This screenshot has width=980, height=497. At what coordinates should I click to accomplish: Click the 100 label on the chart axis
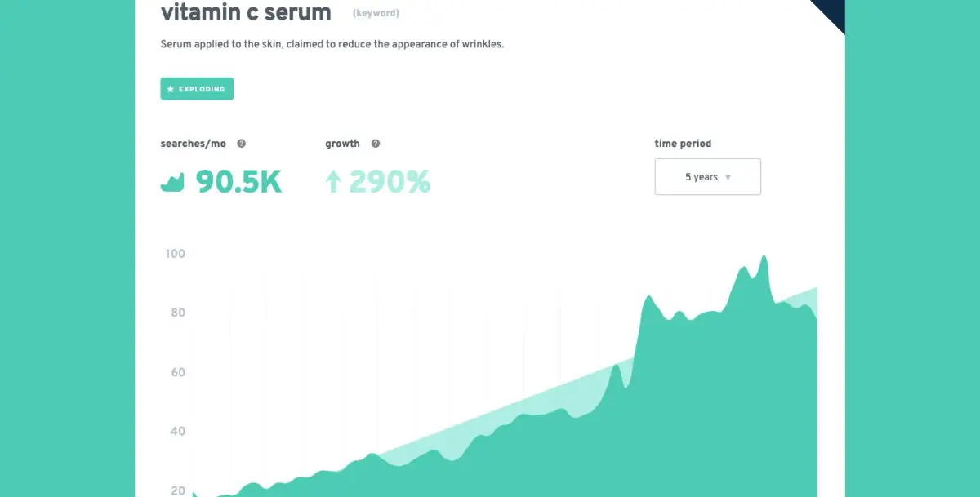pos(175,254)
